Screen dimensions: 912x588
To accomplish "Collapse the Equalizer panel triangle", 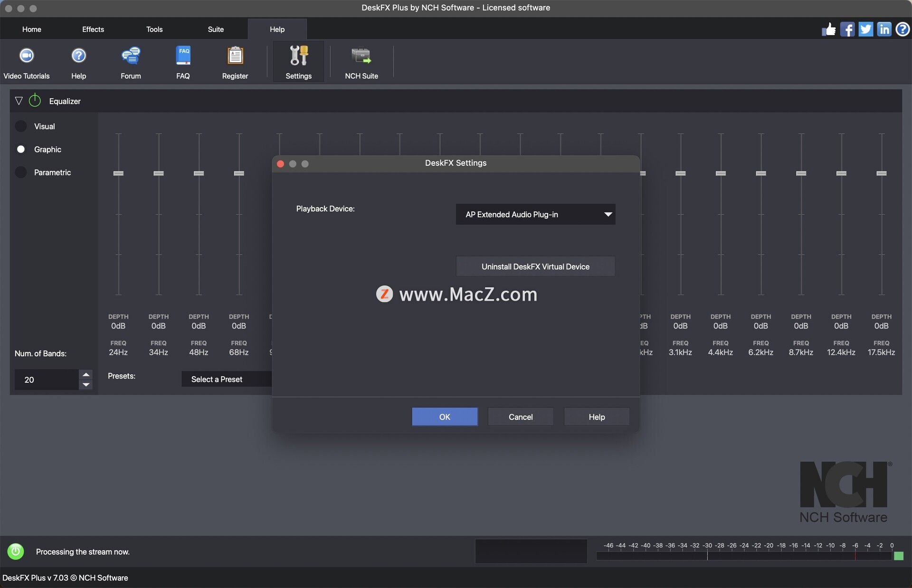I will (x=19, y=101).
